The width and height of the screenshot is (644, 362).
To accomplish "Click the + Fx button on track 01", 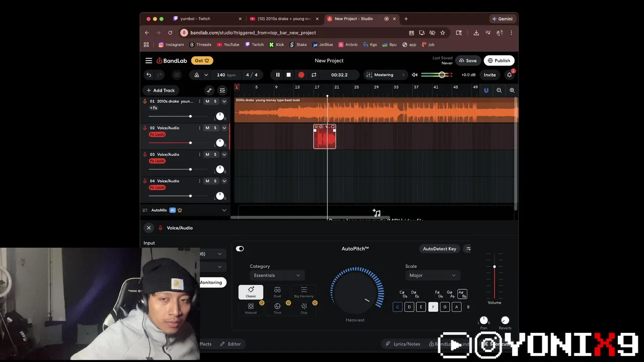I will 153,108.
